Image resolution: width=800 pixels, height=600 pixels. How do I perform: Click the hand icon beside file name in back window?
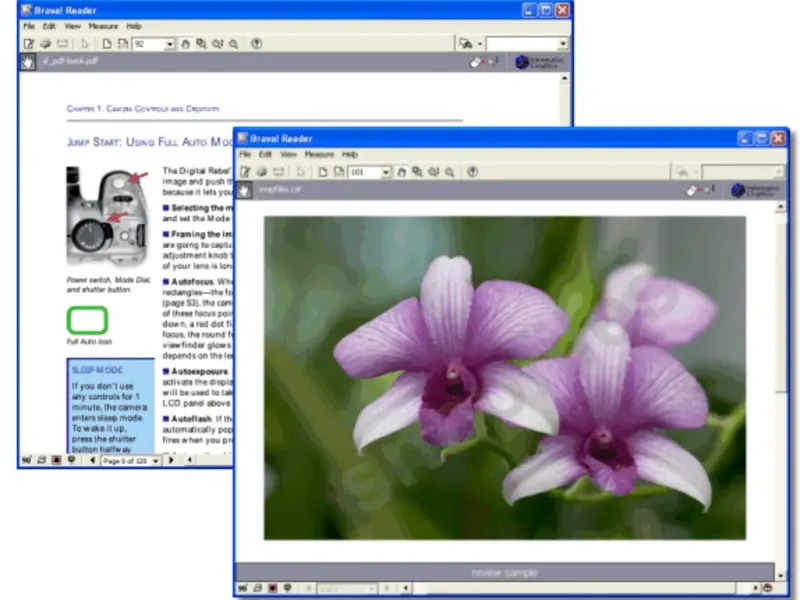tap(28, 62)
